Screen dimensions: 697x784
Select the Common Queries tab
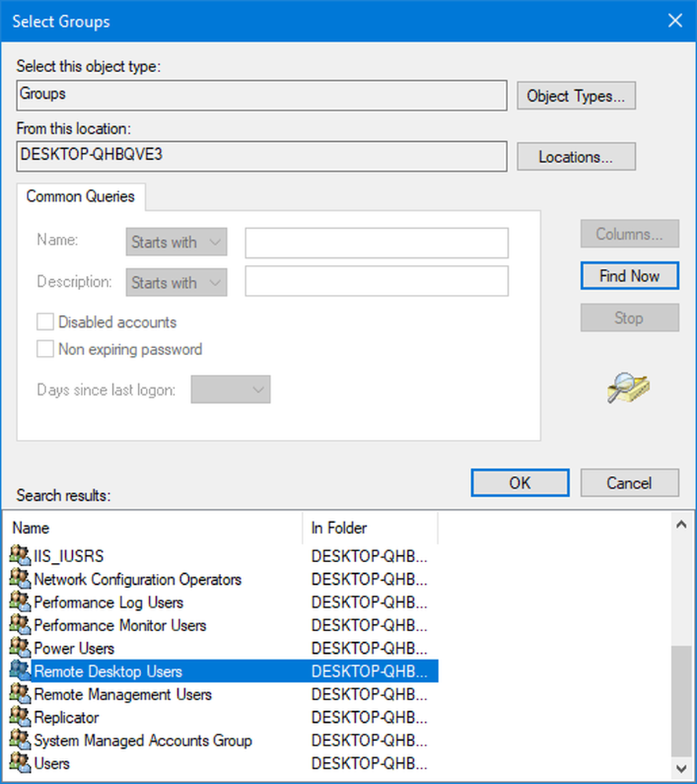pyautogui.click(x=81, y=197)
